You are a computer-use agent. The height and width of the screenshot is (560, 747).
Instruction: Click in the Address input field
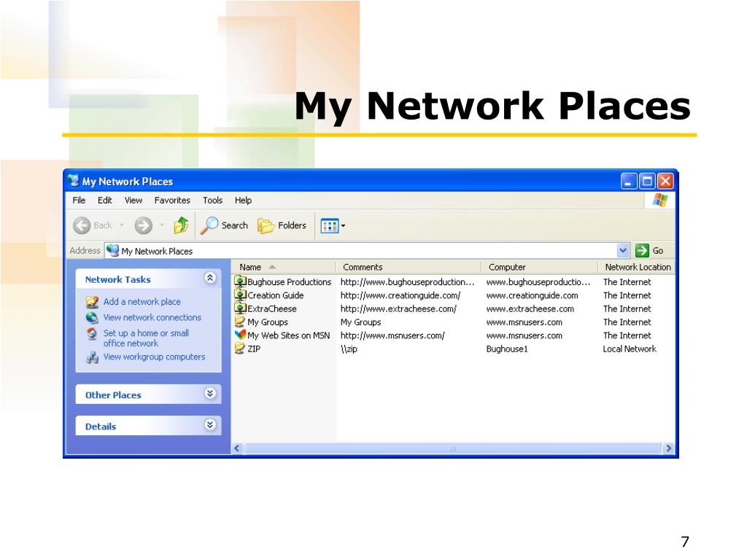(x=360, y=251)
